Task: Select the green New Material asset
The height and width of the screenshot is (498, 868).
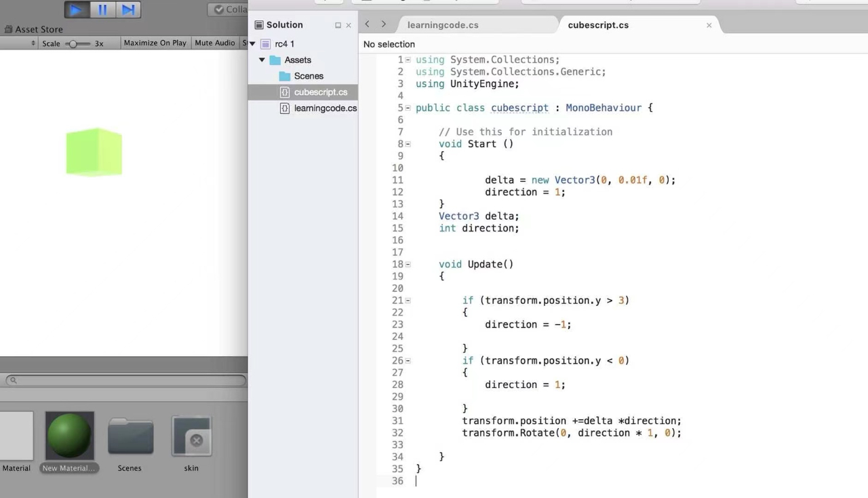Action: 69,436
